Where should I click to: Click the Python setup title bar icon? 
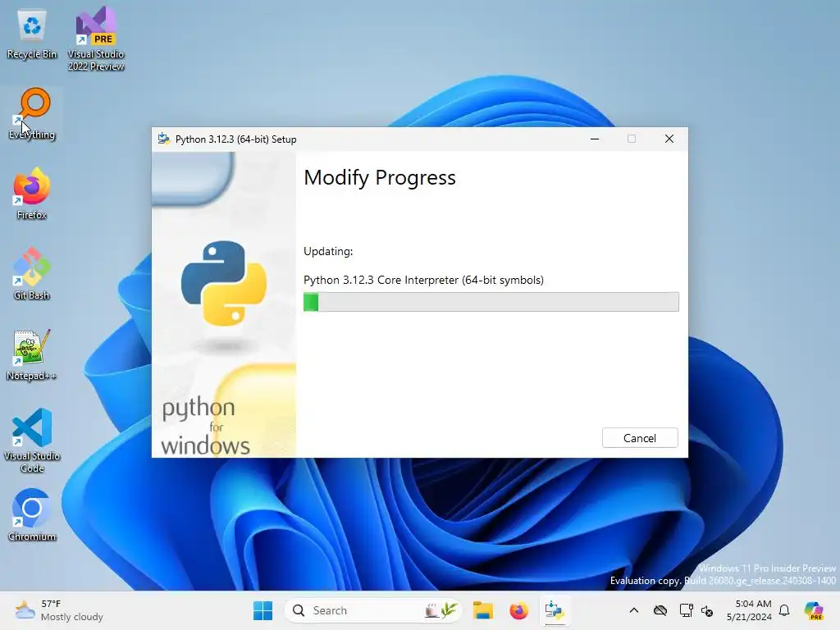[163, 139]
